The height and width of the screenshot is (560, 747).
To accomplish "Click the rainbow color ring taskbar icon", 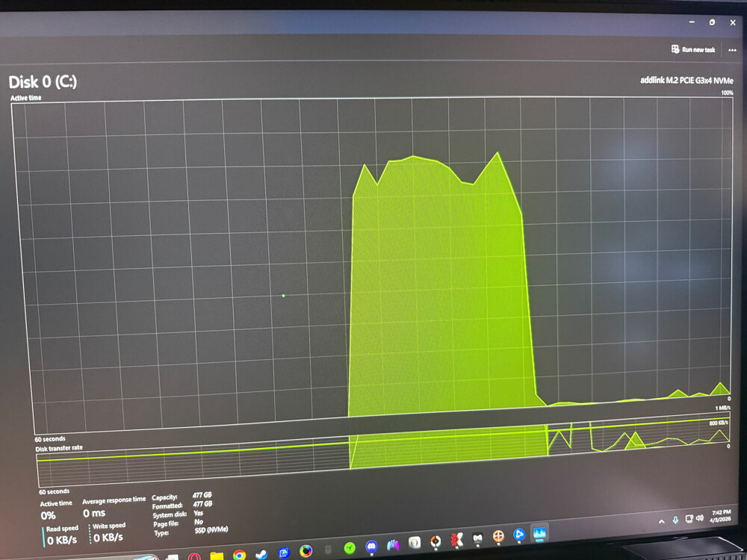I will [306, 551].
